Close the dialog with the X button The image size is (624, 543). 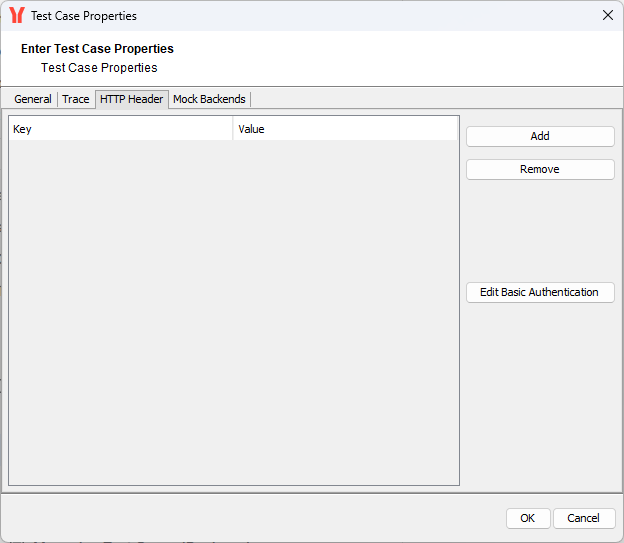tap(607, 16)
